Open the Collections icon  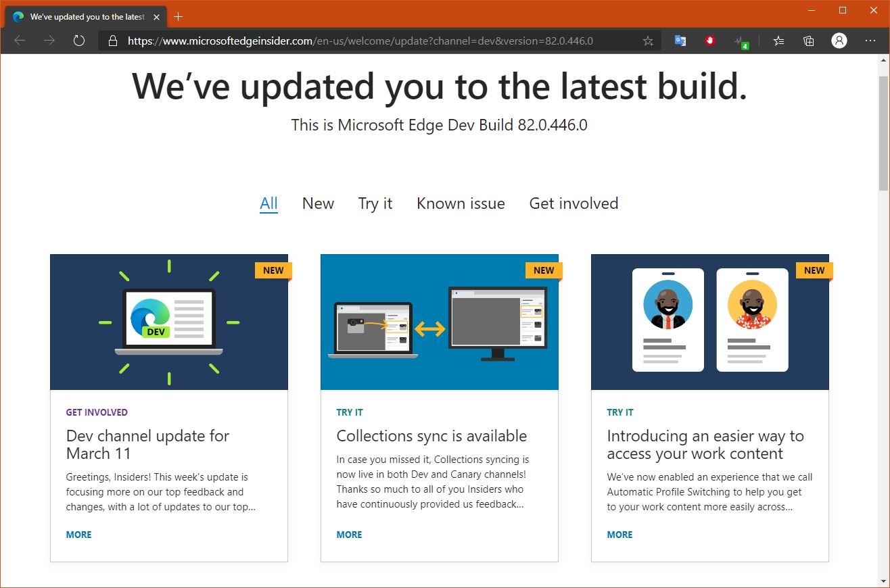[x=809, y=41]
